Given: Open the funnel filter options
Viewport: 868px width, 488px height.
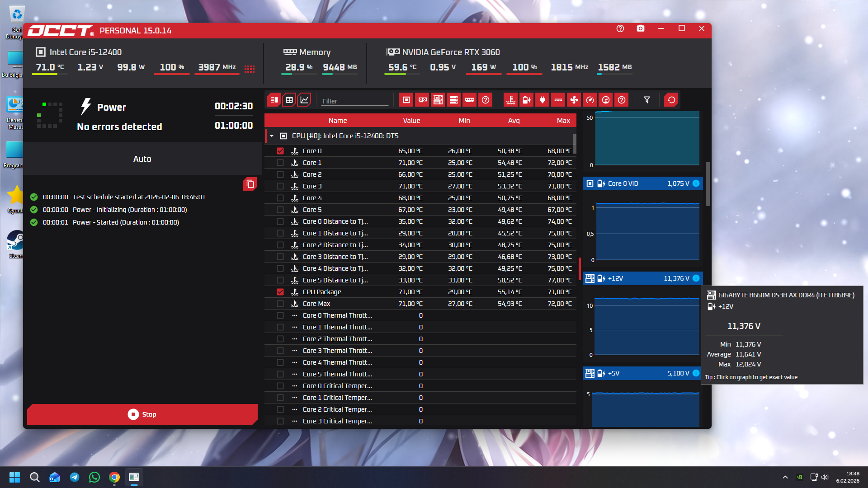Looking at the screenshot, I should coord(647,100).
